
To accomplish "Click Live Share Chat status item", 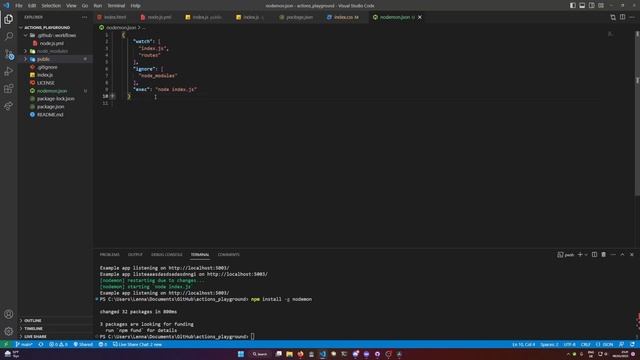I will [138, 344].
